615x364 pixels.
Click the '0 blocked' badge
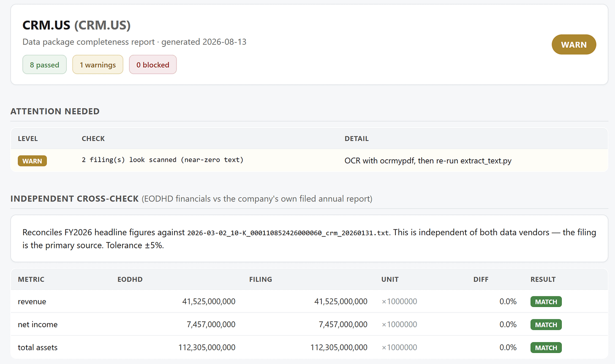(x=152, y=65)
